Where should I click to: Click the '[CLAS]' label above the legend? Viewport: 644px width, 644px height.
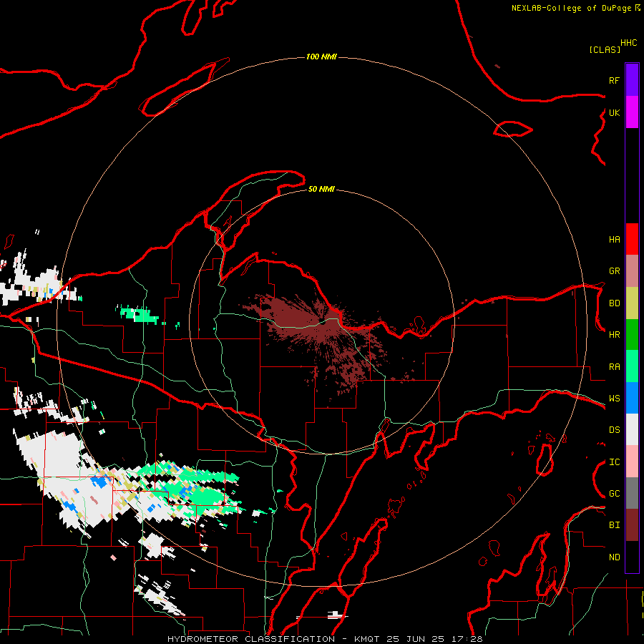click(x=605, y=49)
